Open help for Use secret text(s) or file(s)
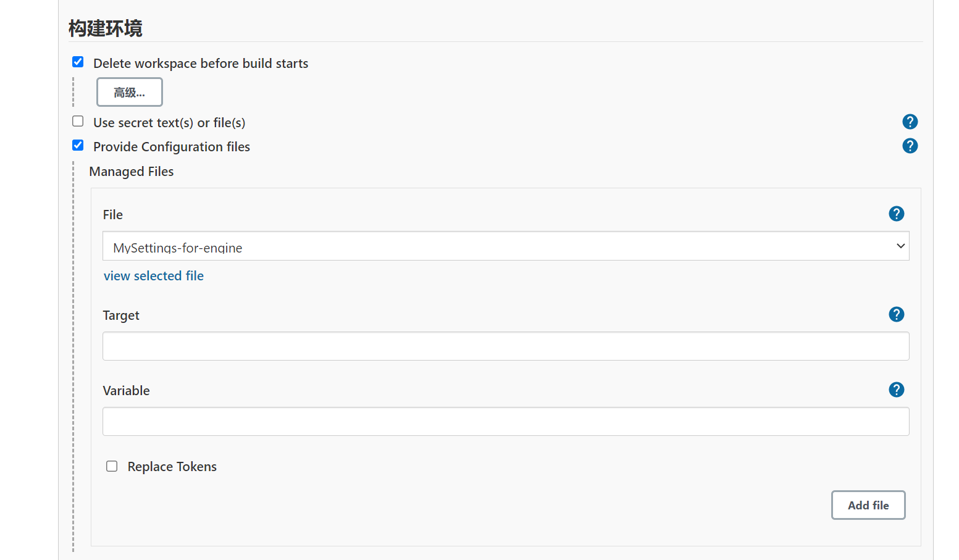Image resolution: width=959 pixels, height=560 pixels. pyautogui.click(x=910, y=122)
